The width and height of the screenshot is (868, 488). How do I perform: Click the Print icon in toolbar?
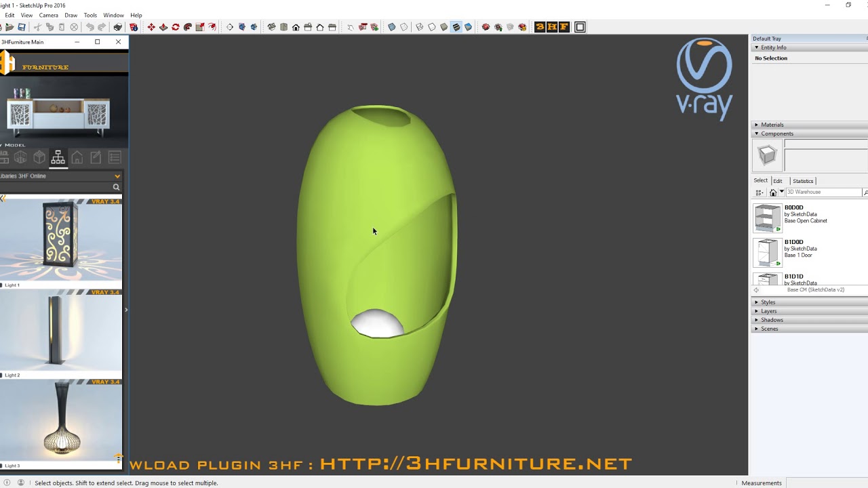(118, 27)
